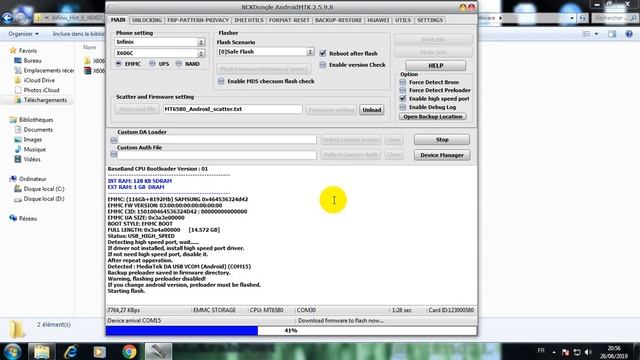Open Device Manager button
Image resolution: width=640 pixels, height=360 pixels.
(x=442, y=155)
